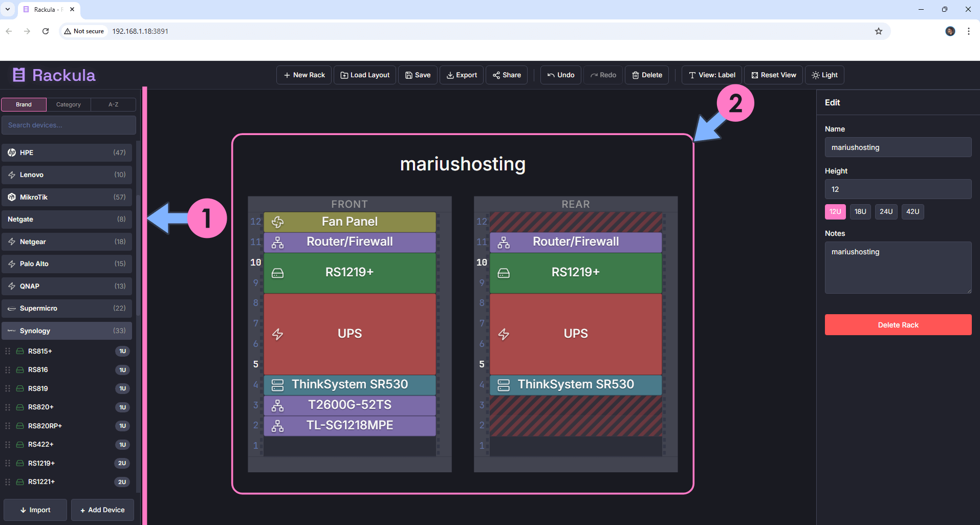The image size is (980, 525).
Task: Click the Search devices input field
Action: click(69, 125)
